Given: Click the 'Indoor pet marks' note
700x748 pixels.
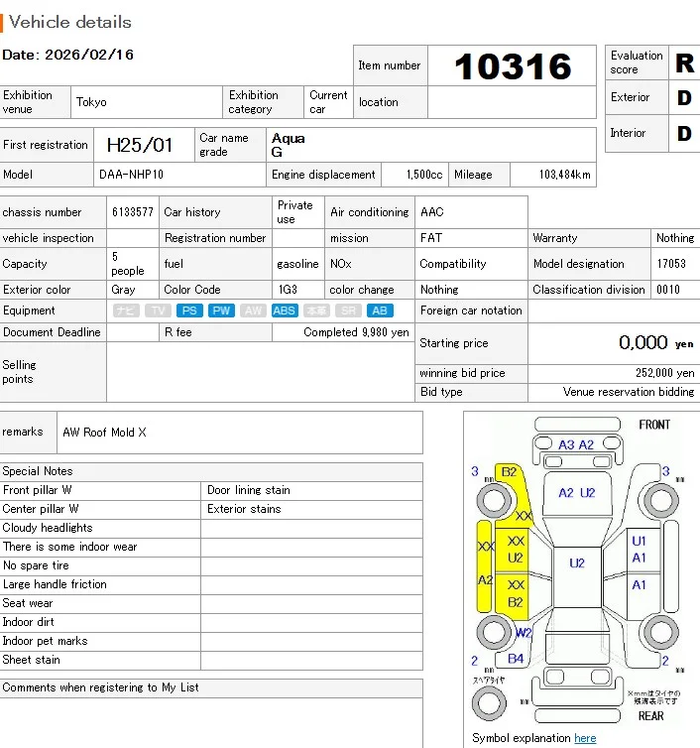Looking at the screenshot, I should [x=45, y=641].
